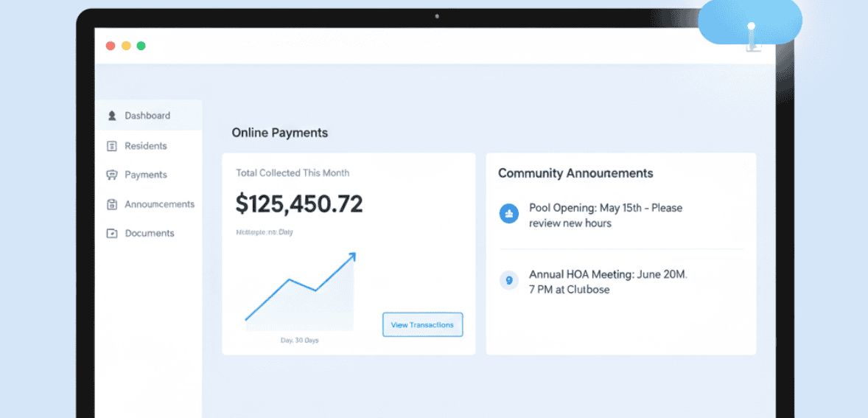Click the $125,450.72 total amount
868x418 pixels.
299,203
